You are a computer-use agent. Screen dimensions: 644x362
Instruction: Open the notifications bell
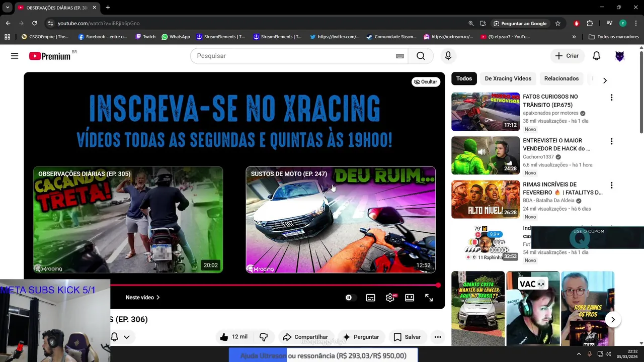click(x=596, y=56)
